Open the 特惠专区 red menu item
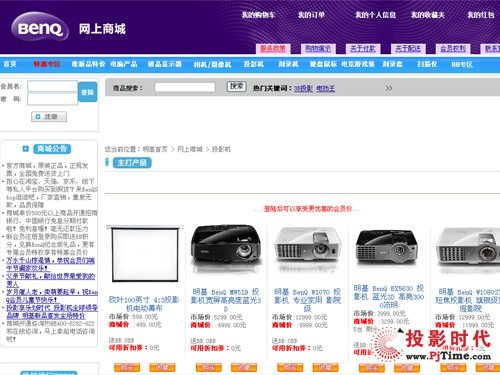This screenshot has height=375, width=500. point(47,64)
